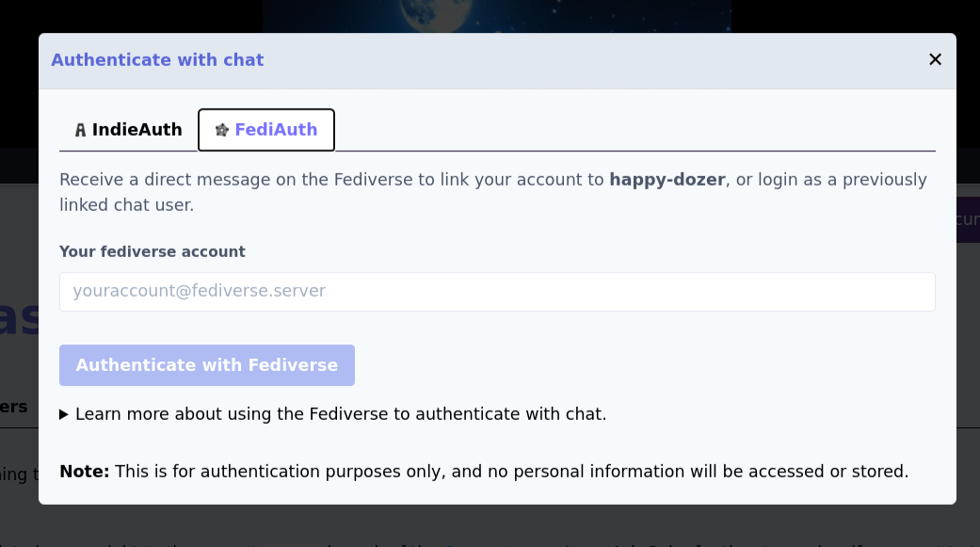Click the FediAuth fediverse icon
Viewport: 980px width, 547px height.
(222, 130)
